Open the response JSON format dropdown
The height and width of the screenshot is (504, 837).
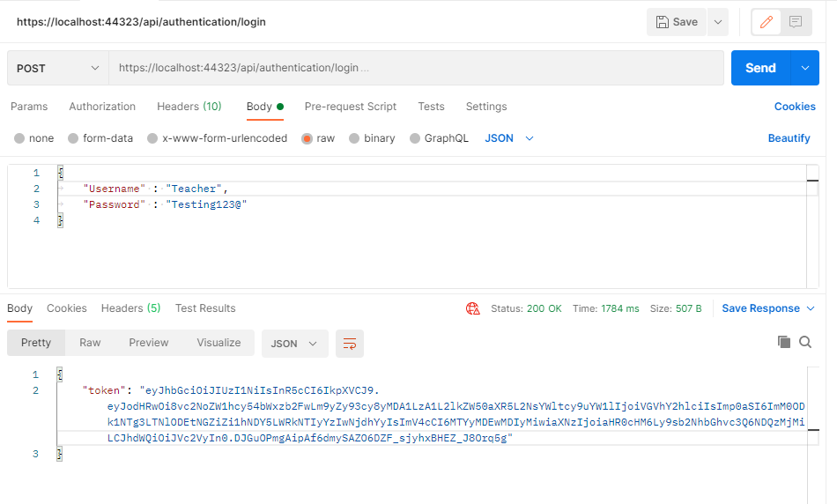294,344
